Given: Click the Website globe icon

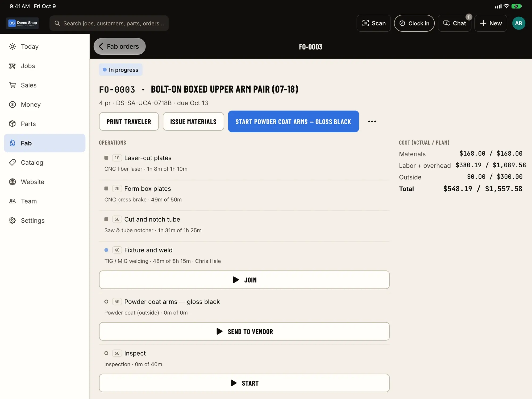Looking at the screenshot, I should pos(12,182).
